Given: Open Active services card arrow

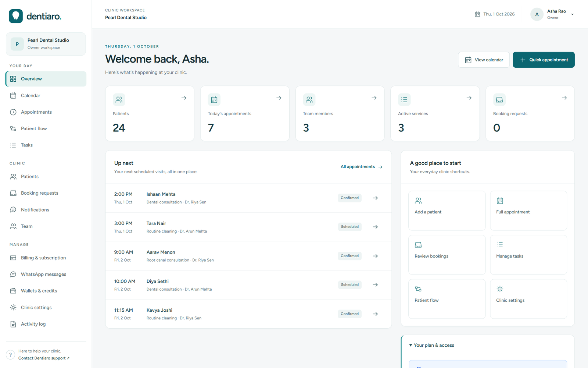Looking at the screenshot, I should point(469,98).
